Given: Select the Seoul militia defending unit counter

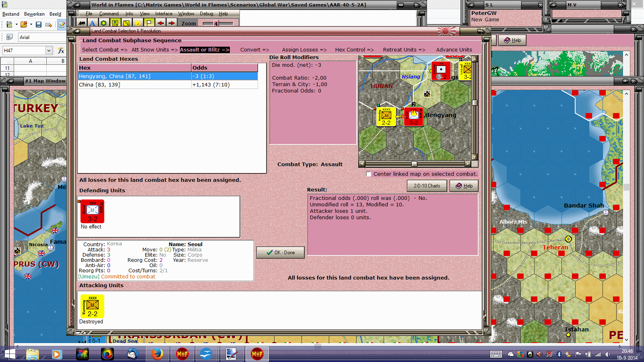Looking at the screenshot, I should 92,211.
